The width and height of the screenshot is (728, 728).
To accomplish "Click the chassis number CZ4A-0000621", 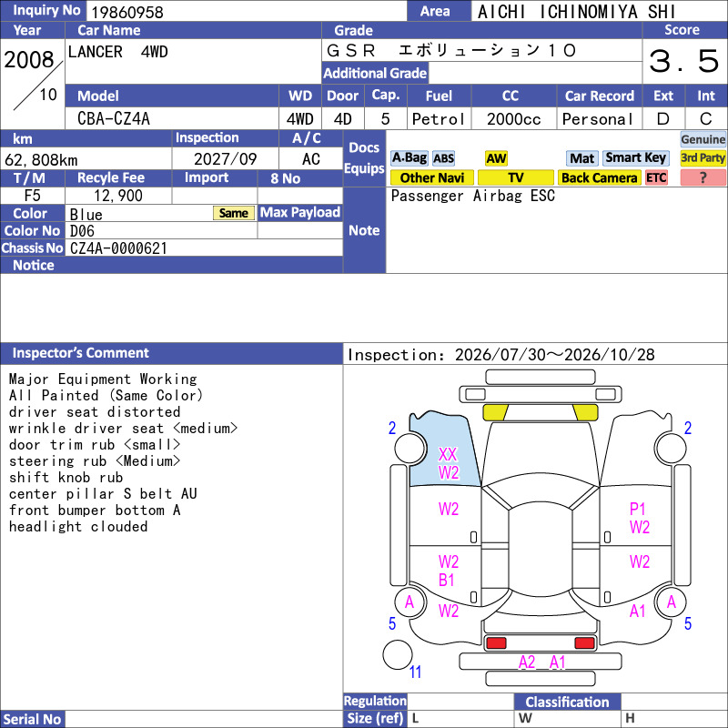I will click(118, 248).
